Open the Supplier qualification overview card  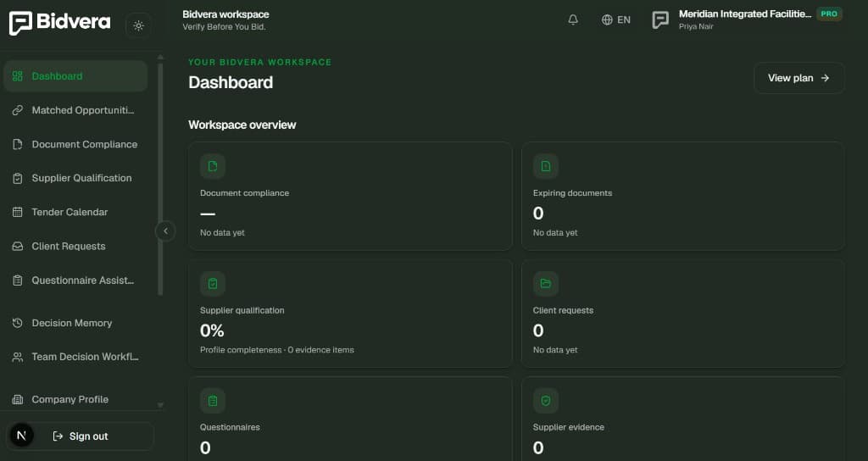pyautogui.click(x=350, y=314)
